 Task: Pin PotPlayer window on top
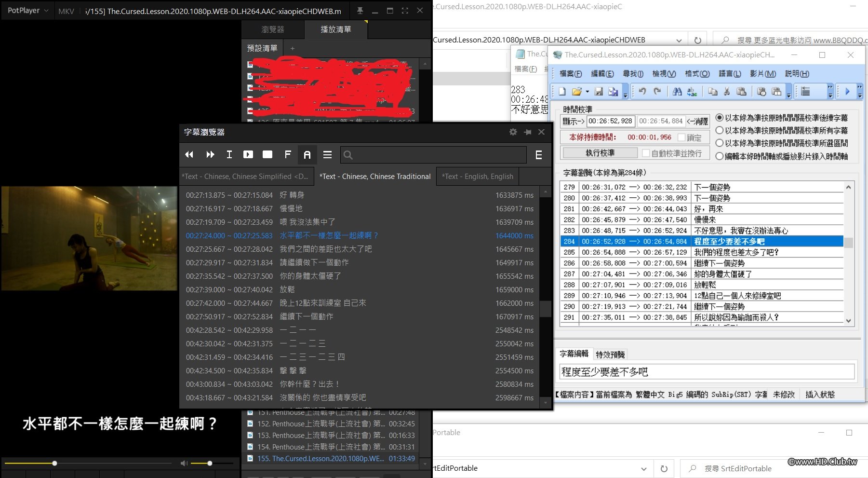point(360,10)
